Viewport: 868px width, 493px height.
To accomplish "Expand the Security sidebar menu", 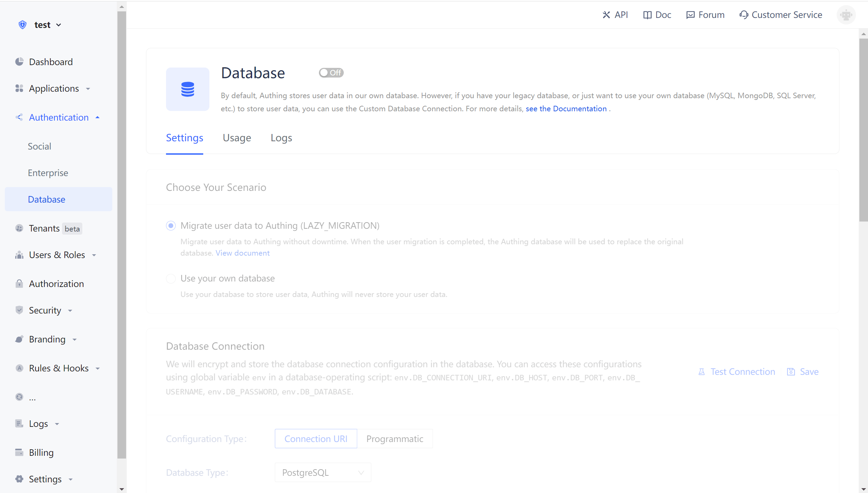I will 45,310.
